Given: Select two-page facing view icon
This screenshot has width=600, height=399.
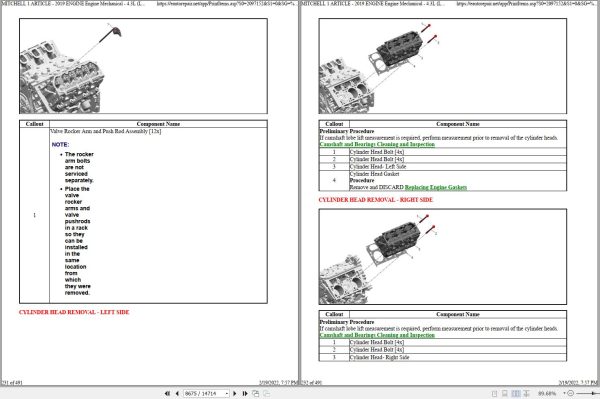Looking at the screenshot, I should [x=516, y=393].
